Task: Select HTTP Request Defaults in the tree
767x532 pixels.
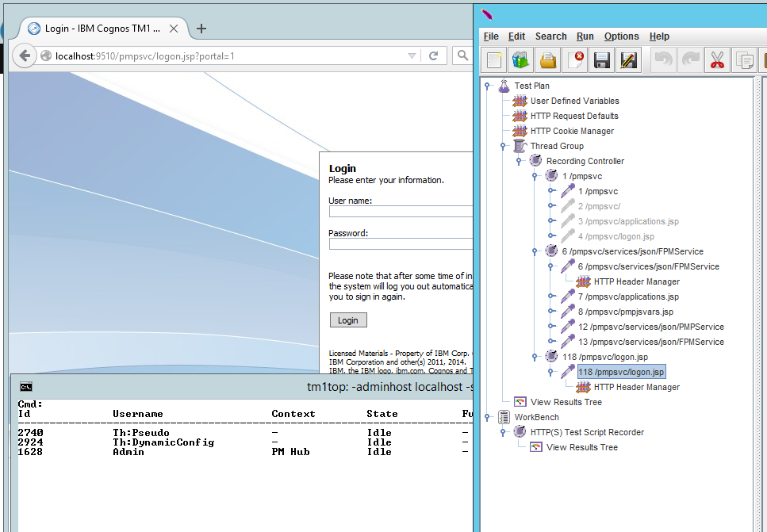Action: (574, 116)
